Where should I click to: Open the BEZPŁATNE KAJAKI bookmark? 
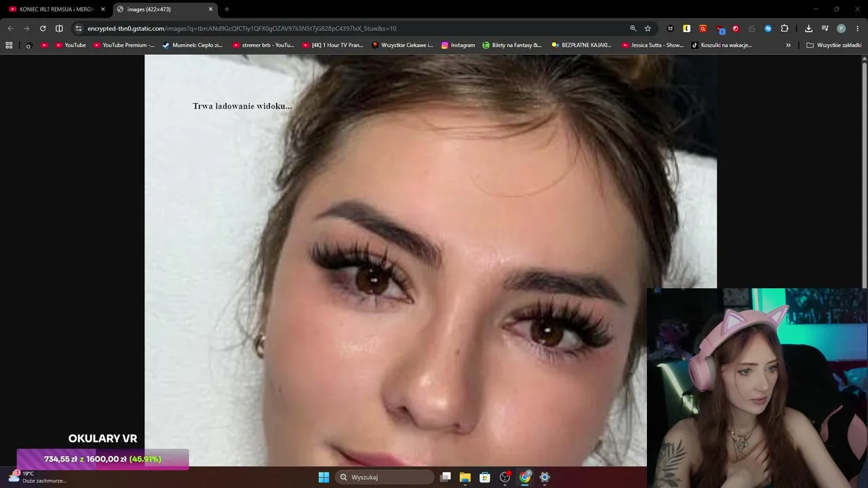[582, 45]
